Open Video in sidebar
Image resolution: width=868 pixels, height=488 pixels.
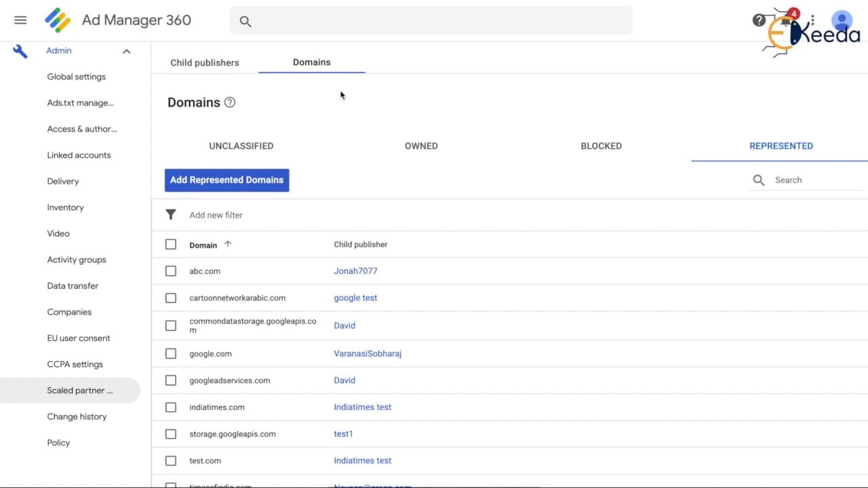point(58,234)
